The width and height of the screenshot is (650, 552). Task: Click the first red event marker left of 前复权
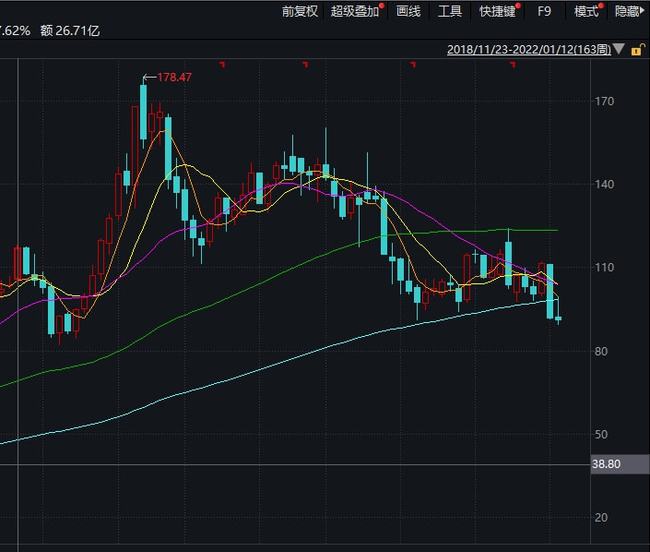coord(222,64)
